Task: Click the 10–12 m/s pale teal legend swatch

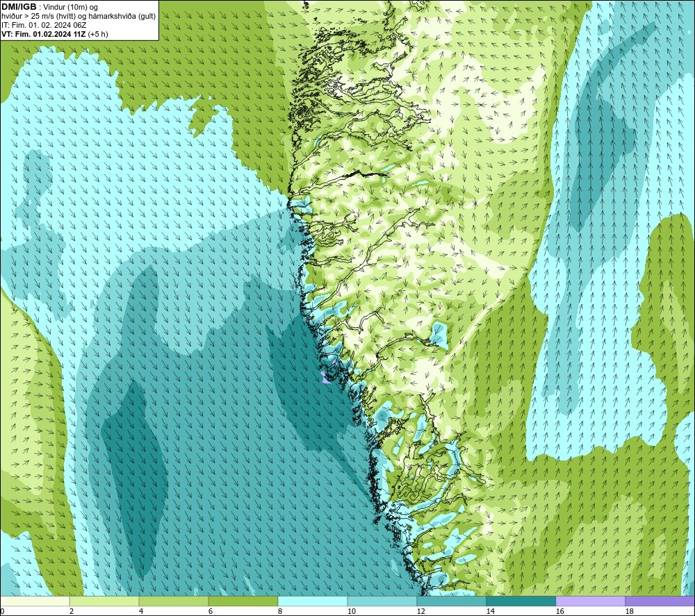Action: coord(382,601)
